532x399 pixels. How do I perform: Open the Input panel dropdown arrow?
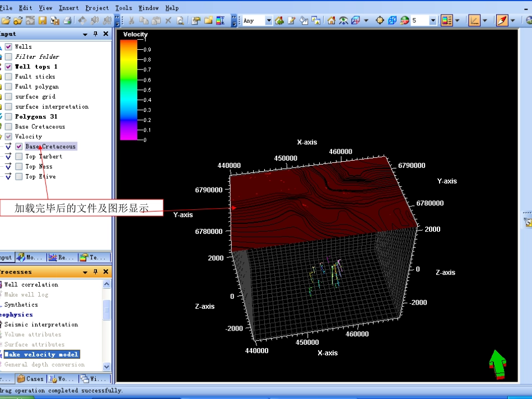(x=86, y=34)
